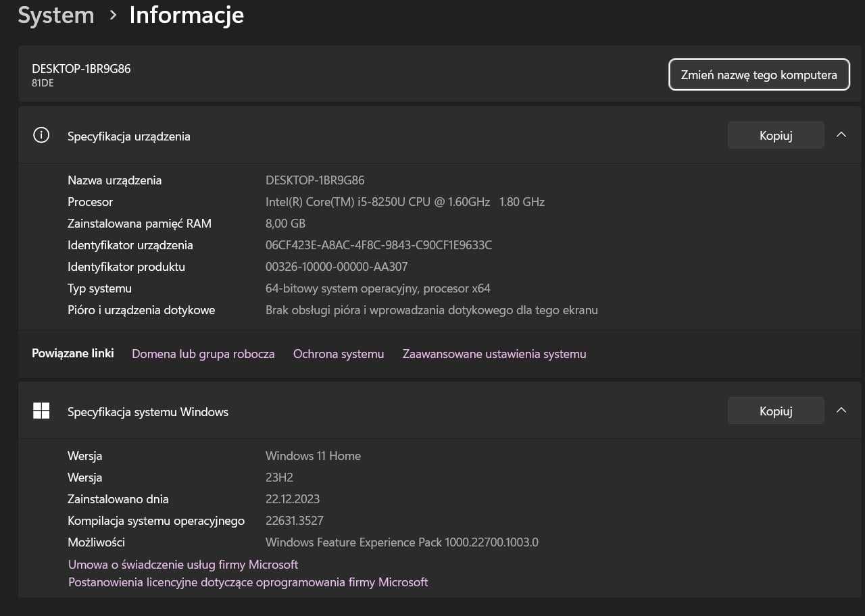Select the Specyfikacja systemu Windows header title

tap(148, 411)
